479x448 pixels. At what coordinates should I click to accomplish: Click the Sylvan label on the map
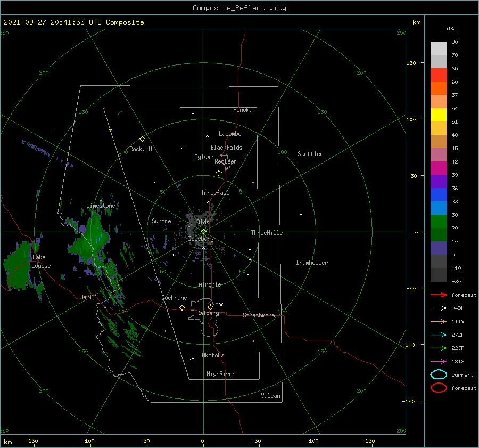pos(204,157)
